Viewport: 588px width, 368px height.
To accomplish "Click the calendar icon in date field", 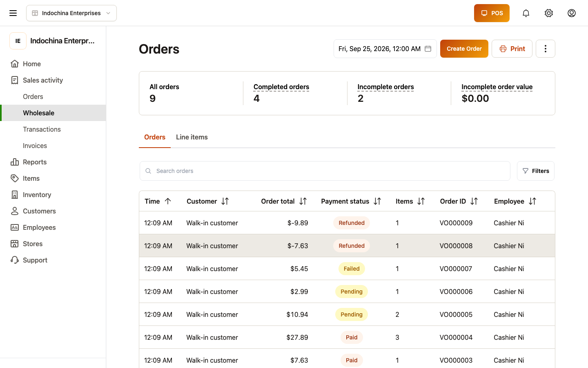I will pyautogui.click(x=428, y=49).
